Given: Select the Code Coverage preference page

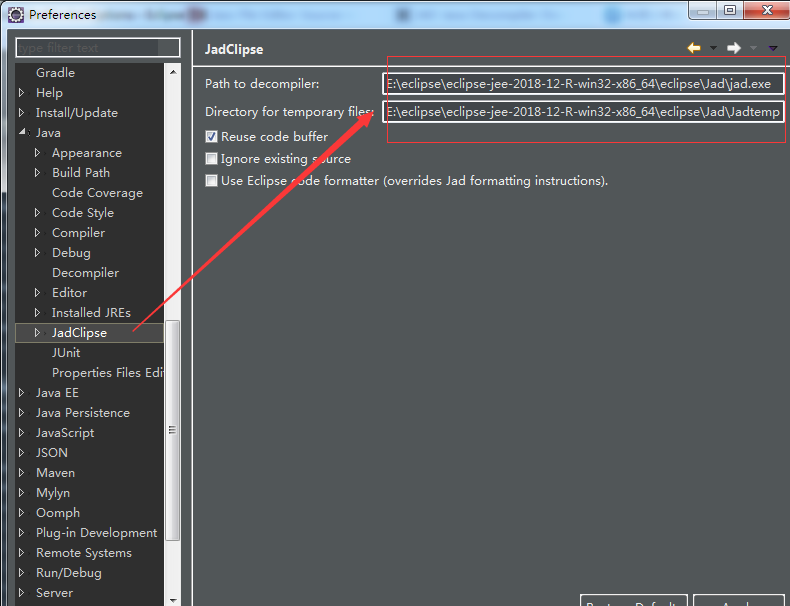Looking at the screenshot, I should 97,192.
